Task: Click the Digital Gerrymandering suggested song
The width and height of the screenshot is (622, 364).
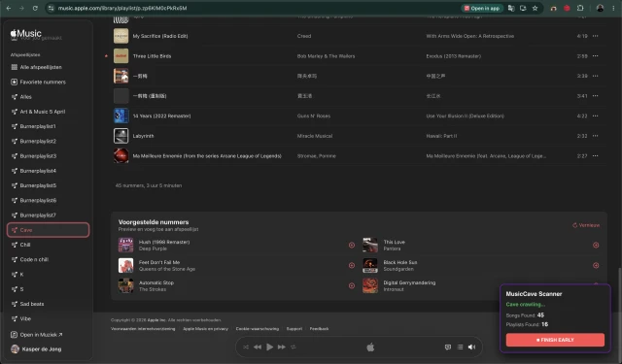Action: click(x=409, y=282)
